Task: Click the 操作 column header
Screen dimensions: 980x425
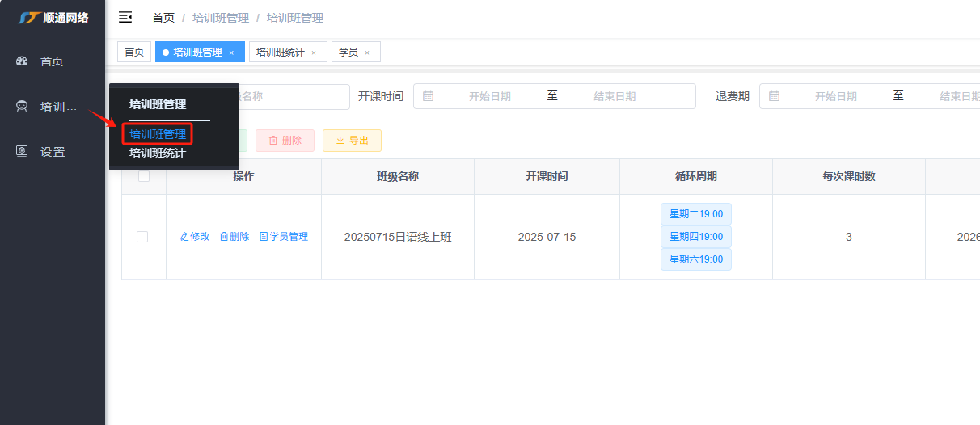Action: [x=243, y=176]
